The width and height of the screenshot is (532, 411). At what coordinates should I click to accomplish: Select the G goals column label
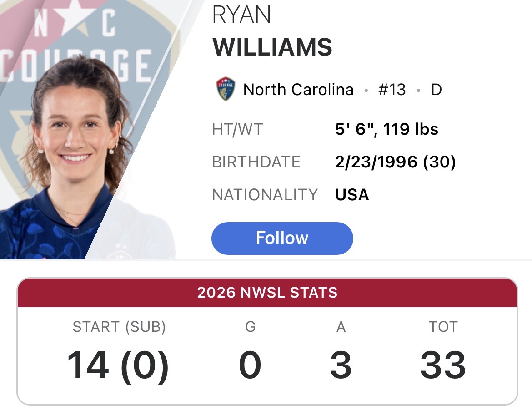[x=251, y=327]
